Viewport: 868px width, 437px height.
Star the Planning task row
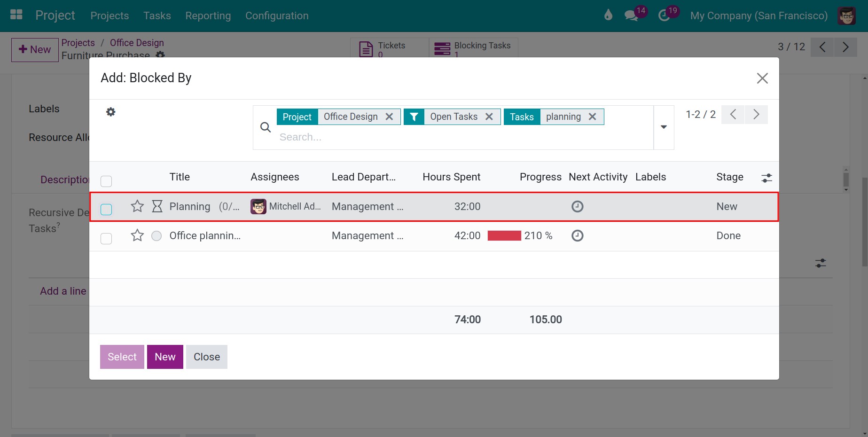(x=137, y=206)
